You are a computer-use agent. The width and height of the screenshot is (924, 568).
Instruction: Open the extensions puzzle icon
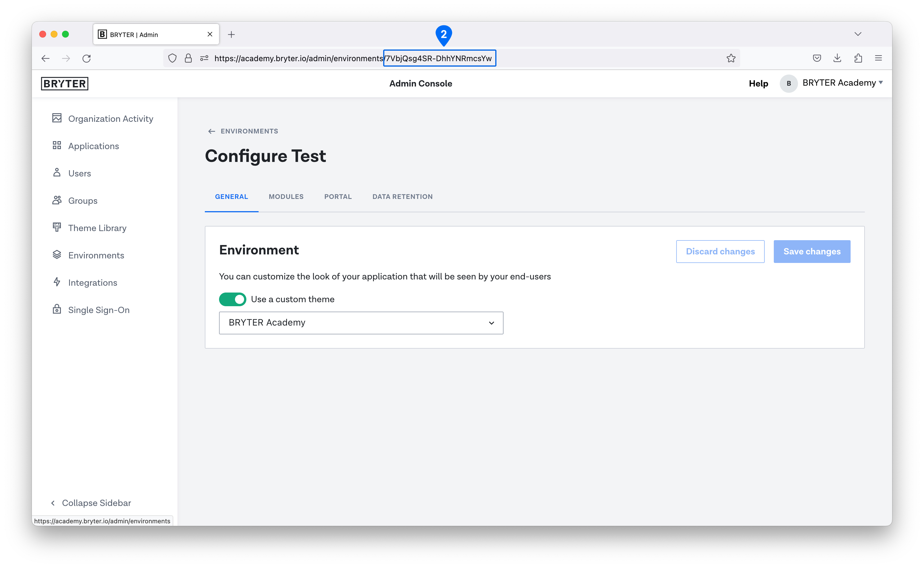(x=858, y=58)
